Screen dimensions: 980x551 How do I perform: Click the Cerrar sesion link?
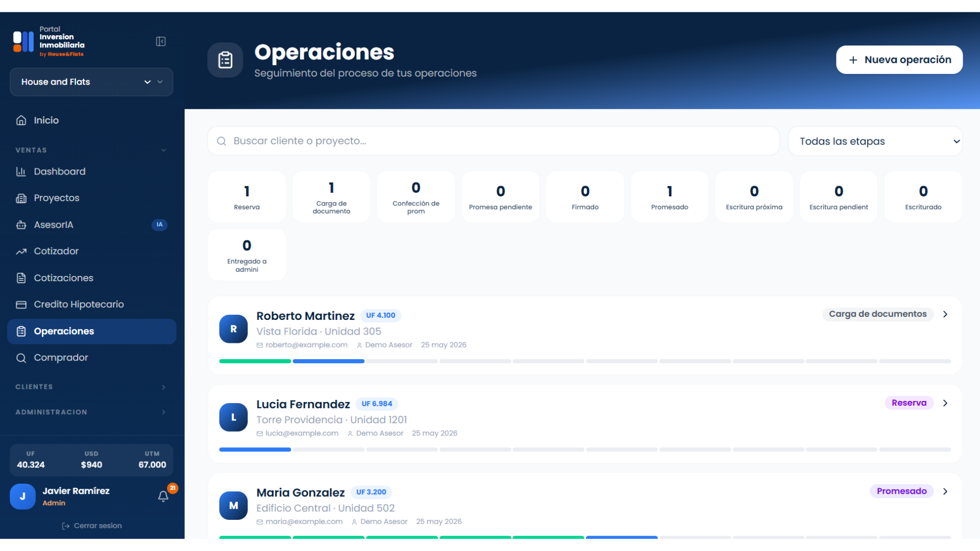click(92, 526)
